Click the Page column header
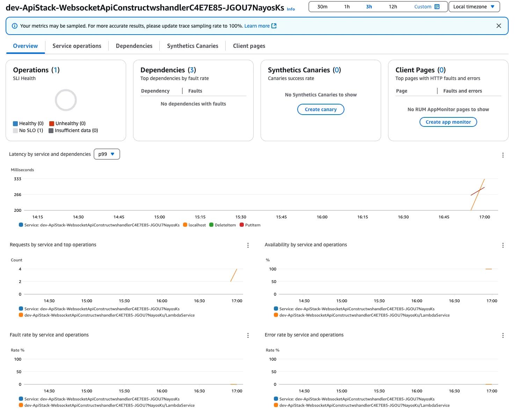This screenshot has height=413, width=532. coord(401,91)
